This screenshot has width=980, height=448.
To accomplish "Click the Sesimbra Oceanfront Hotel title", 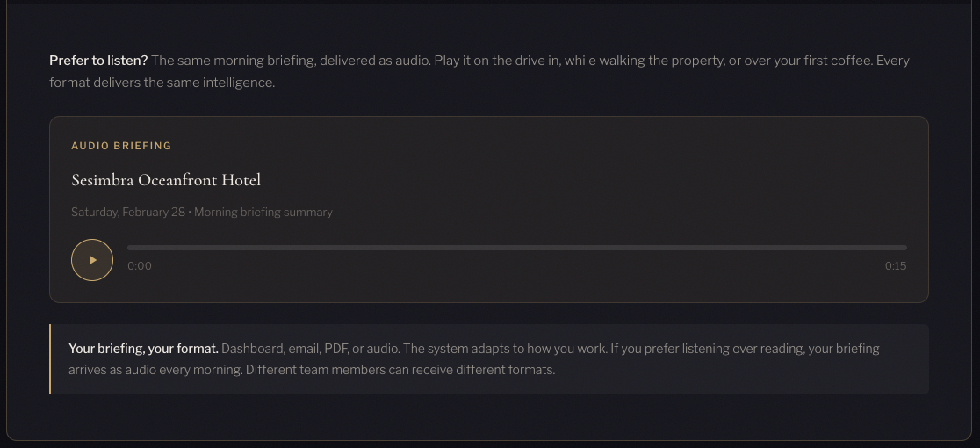I will tap(166, 180).
